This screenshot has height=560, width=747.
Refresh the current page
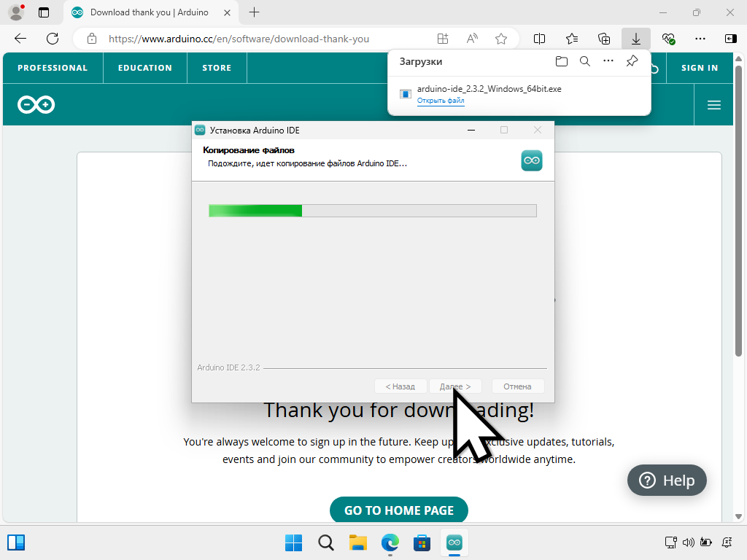tap(53, 39)
